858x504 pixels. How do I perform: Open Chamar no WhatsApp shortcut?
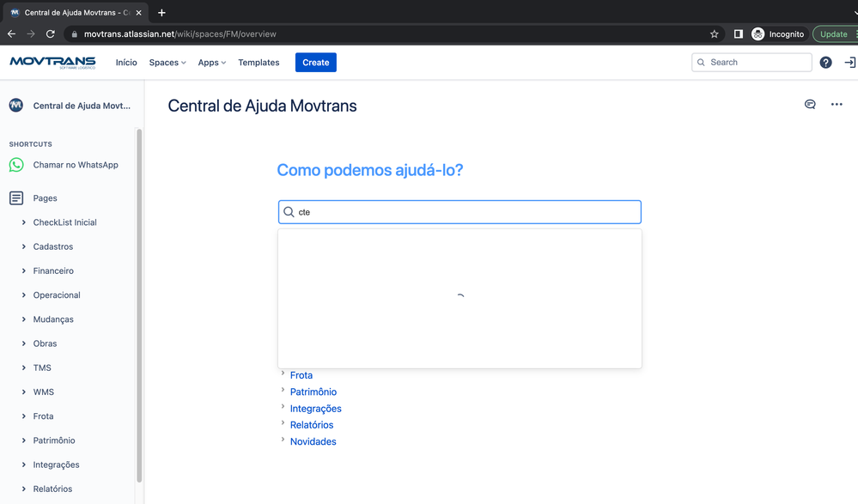[x=76, y=165]
